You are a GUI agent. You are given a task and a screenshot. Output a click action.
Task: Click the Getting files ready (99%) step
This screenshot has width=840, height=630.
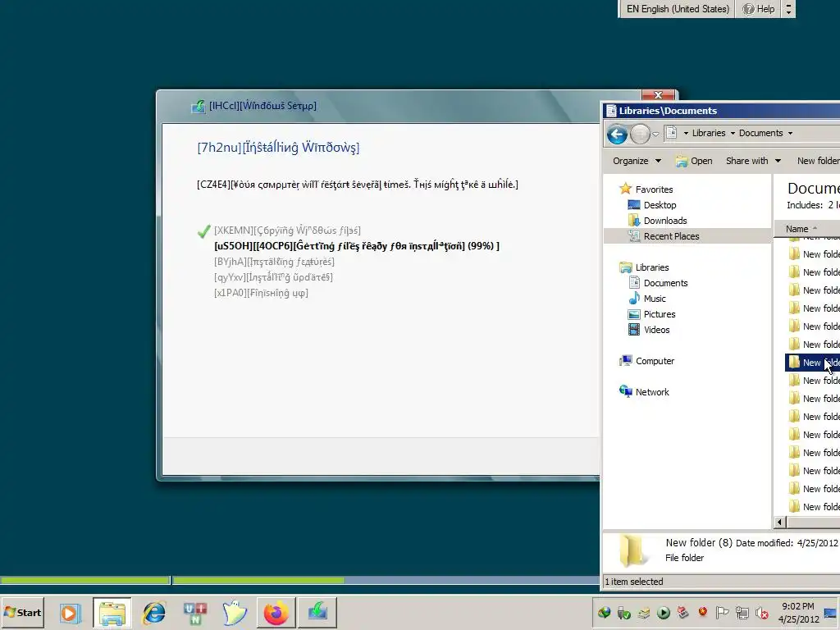click(x=357, y=246)
